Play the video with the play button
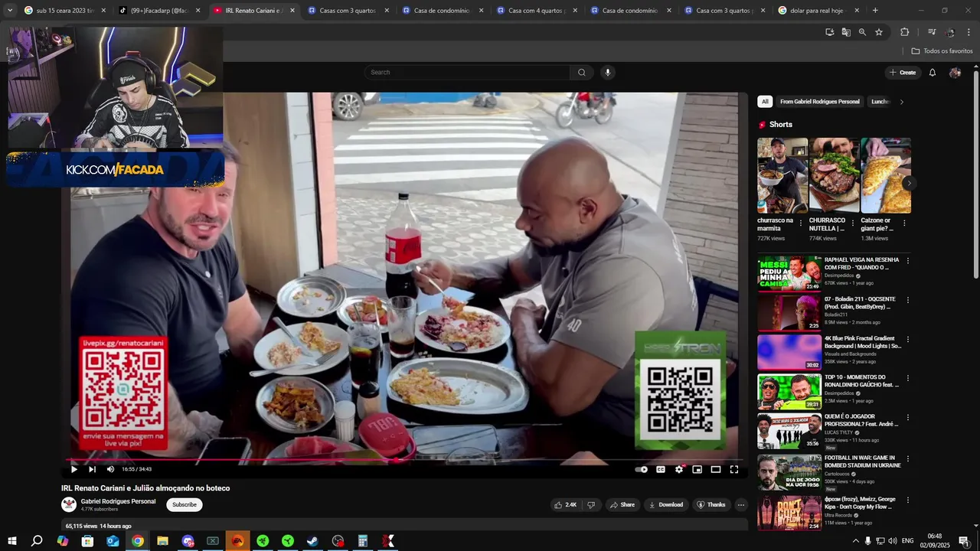The image size is (980, 551). coord(73,469)
